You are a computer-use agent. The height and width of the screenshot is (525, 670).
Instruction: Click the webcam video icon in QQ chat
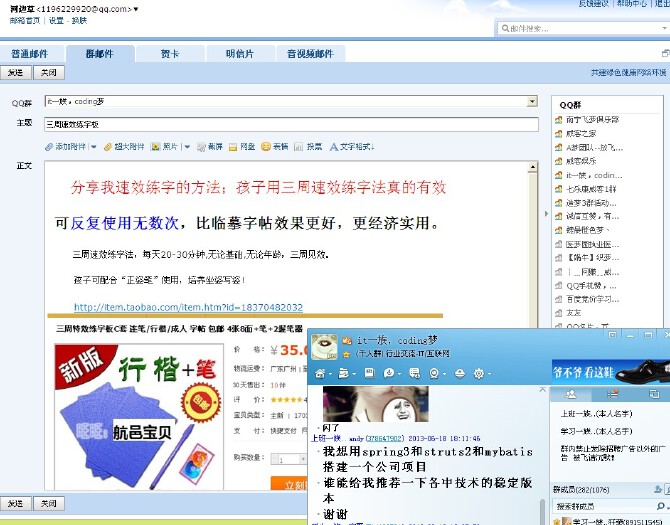click(434, 374)
